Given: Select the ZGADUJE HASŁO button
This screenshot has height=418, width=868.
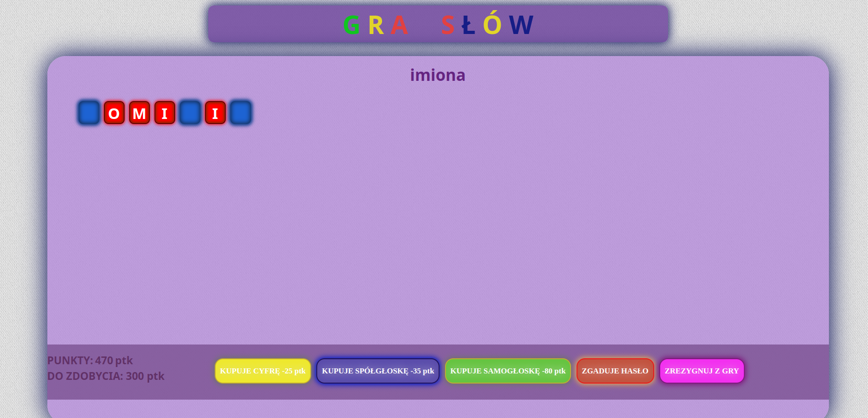Looking at the screenshot, I should point(615,371).
